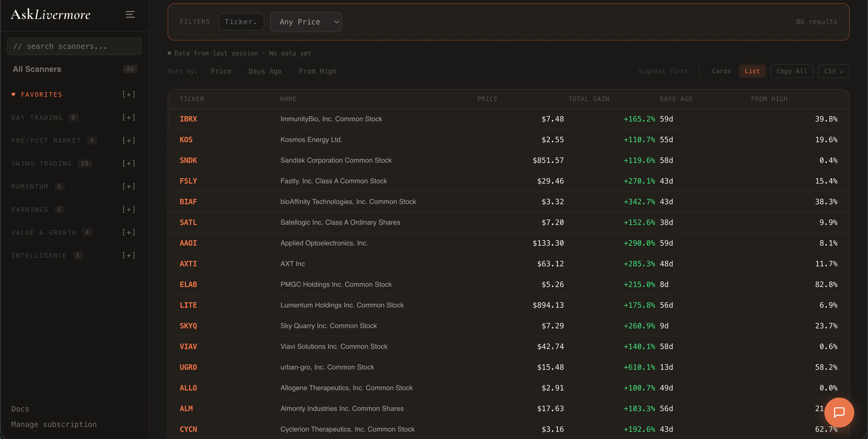Image resolution: width=868 pixels, height=439 pixels.
Task: Open the SKYQ ticker link
Action: click(188, 326)
